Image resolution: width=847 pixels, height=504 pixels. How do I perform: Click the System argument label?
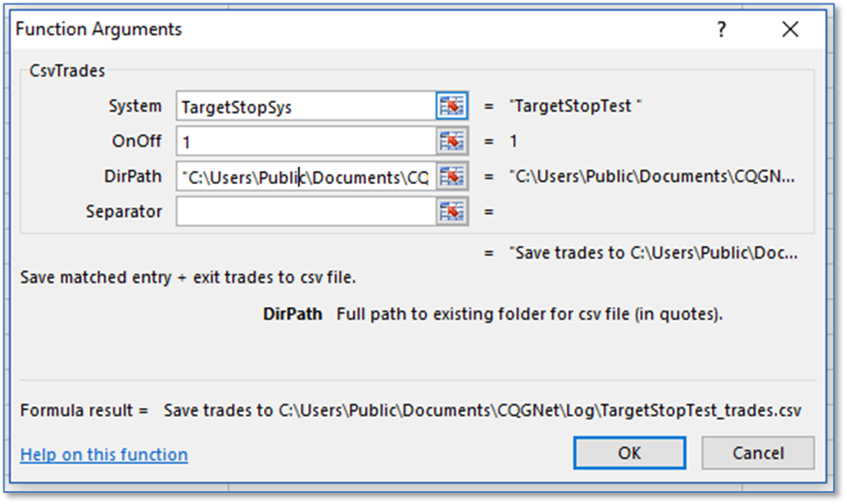tap(135, 106)
